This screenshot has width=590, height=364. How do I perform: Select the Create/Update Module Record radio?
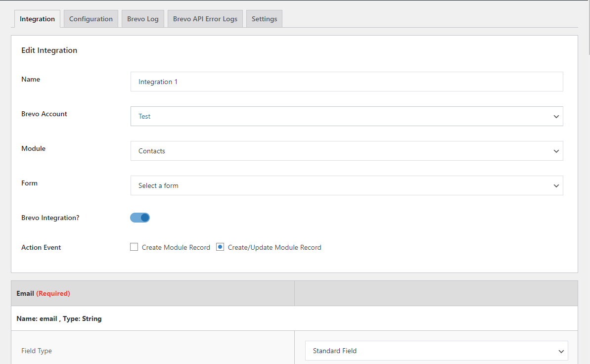[x=220, y=247]
